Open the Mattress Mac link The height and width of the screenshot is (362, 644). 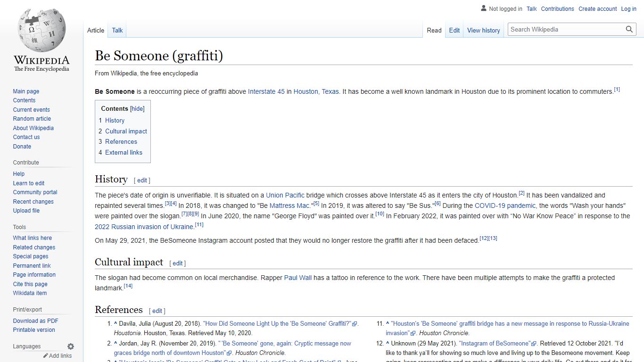click(289, 206)
